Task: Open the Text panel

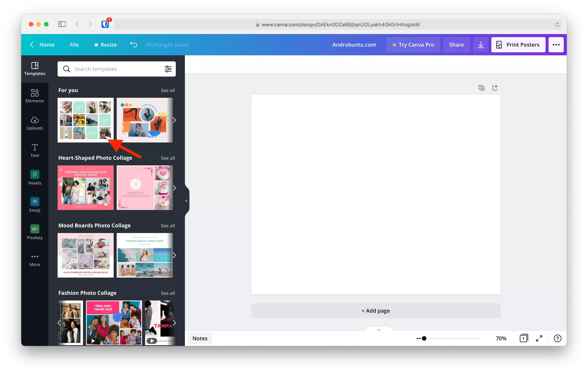Action: [34, 150]
